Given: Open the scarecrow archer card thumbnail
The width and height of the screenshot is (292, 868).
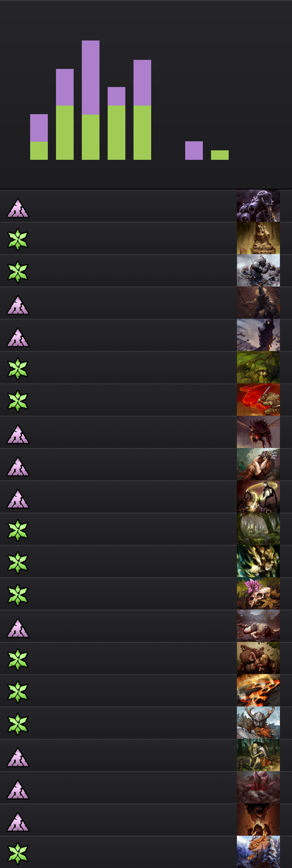Looking at the screenshot, I should (x=258, y=303).
